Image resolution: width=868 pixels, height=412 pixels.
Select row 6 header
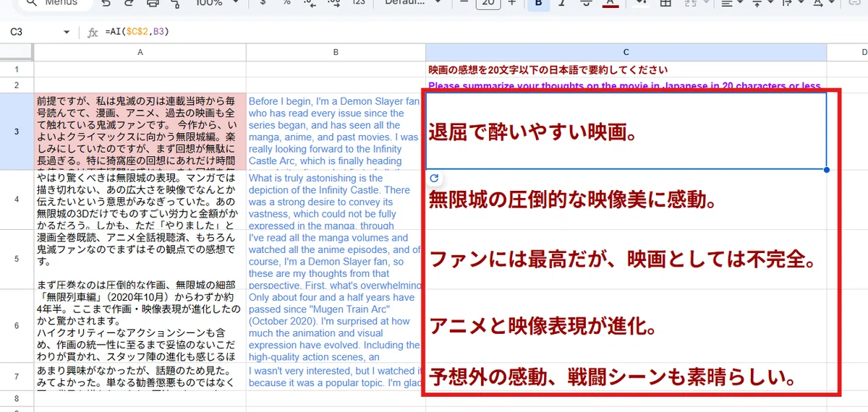17,325
